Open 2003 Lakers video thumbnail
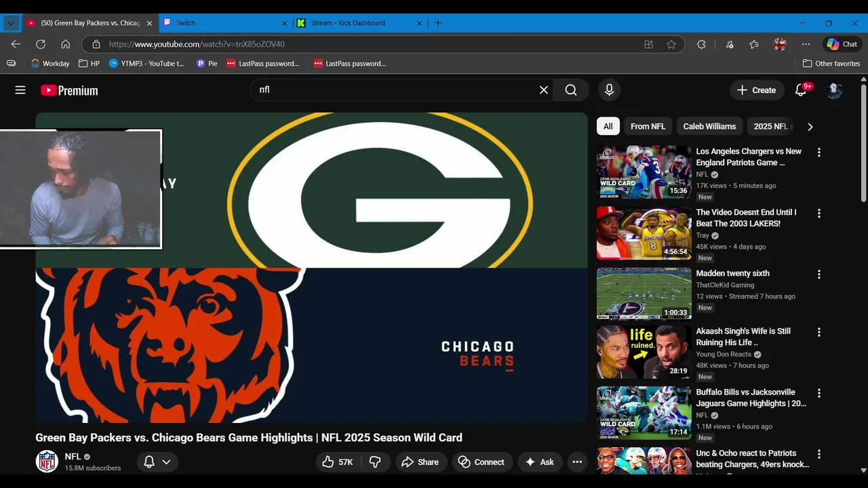 pyautogui.click(x=644, y=233)
